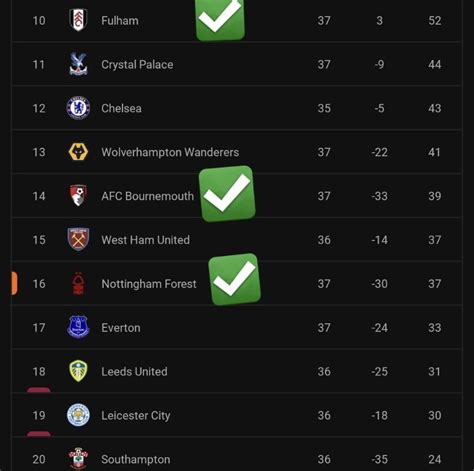Screen dimensions: 474x471
Task: Toggle the green checkmark next to Nottingham Forest
Action: (x=235, y=279)
